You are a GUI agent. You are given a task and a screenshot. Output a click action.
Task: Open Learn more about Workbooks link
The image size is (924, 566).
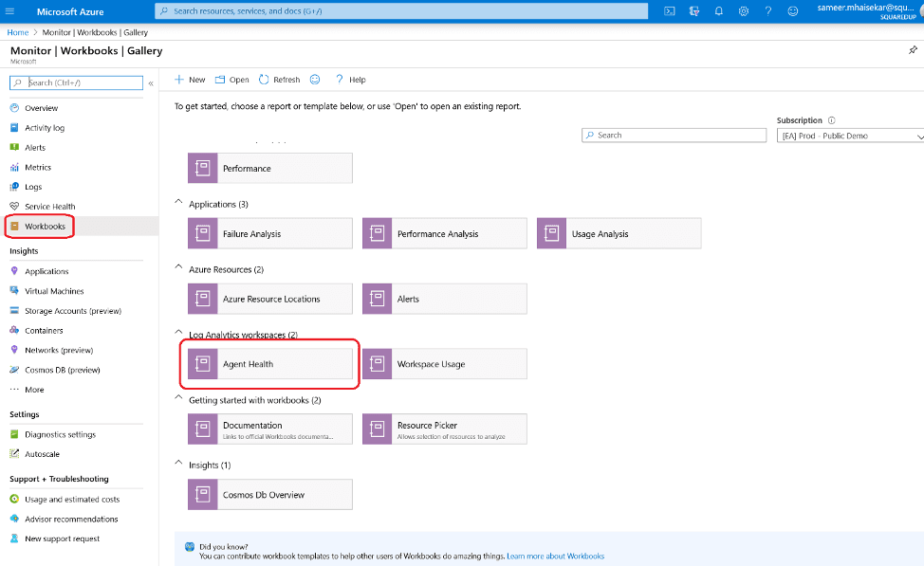pos(555,556)
